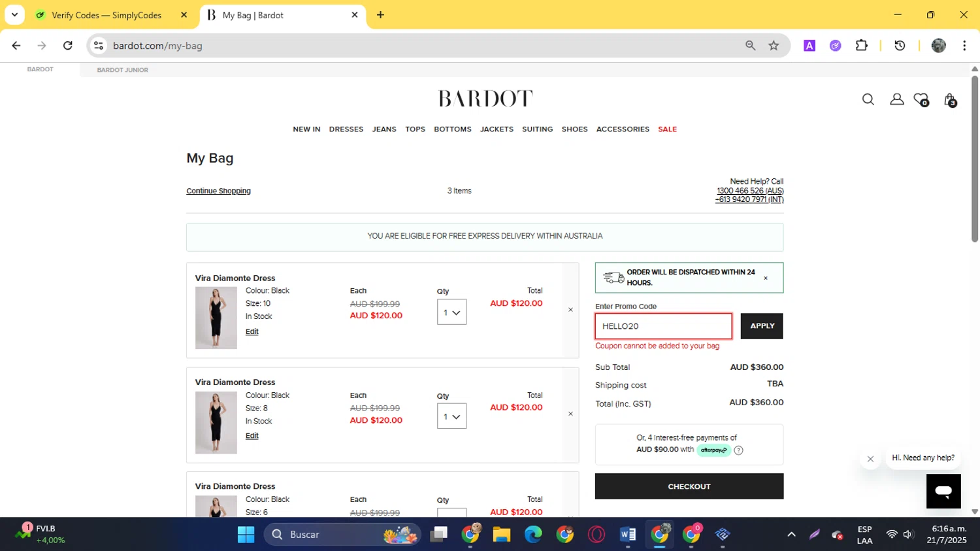This screenshot has width=980, height=551.
Task: Open the live chat widget button
Action: pyautogui.click(x=943, y=491)
